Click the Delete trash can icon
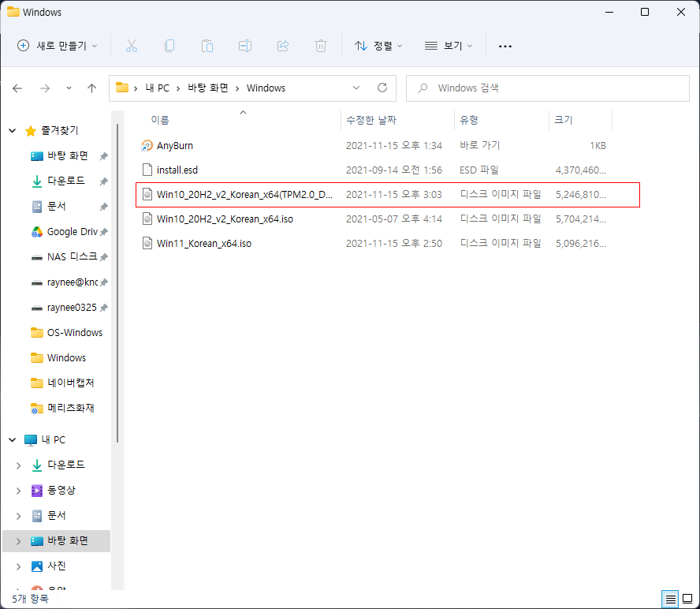This screenshot has height=609, width=700. tap(321, 46)
